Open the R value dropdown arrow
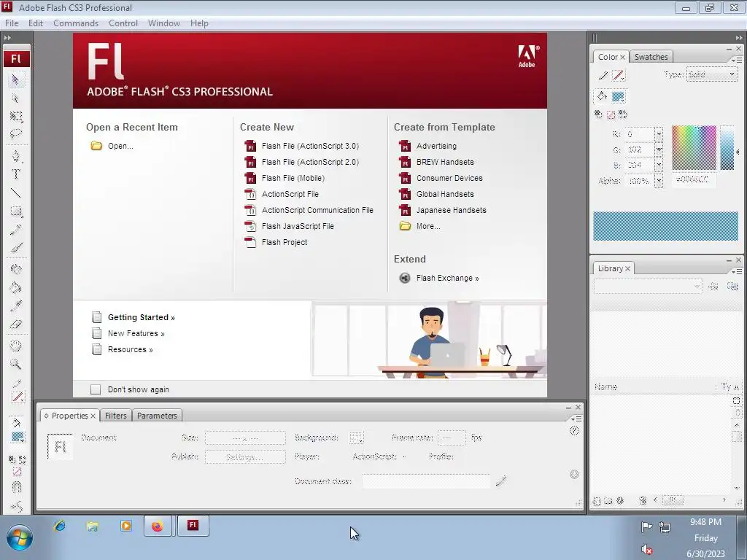The width and height of the screenshot is (747, 560). (x=659, y=134)
